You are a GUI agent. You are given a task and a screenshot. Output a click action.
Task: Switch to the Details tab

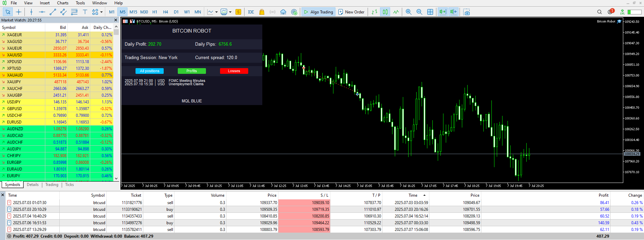pos(33,185)
